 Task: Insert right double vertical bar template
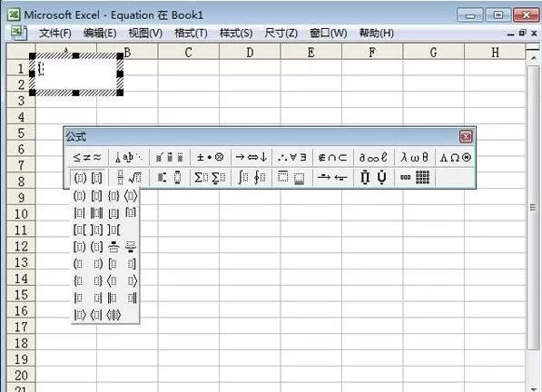click(x=132, y=298)
